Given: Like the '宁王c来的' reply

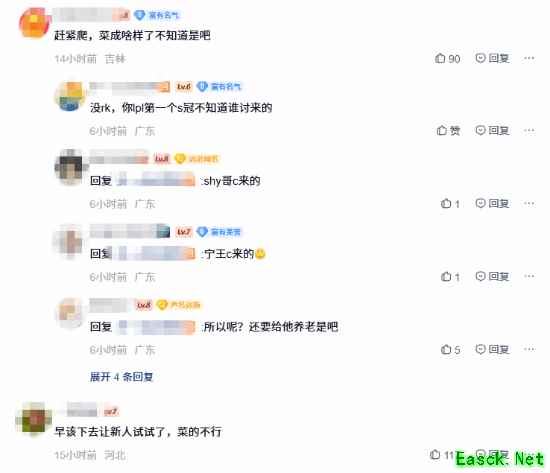Looking at the screenshot, I should click(450, 277).
